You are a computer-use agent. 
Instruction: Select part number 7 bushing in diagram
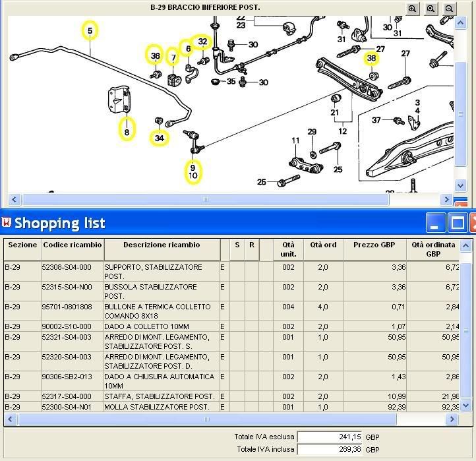[x=173, y=57]
